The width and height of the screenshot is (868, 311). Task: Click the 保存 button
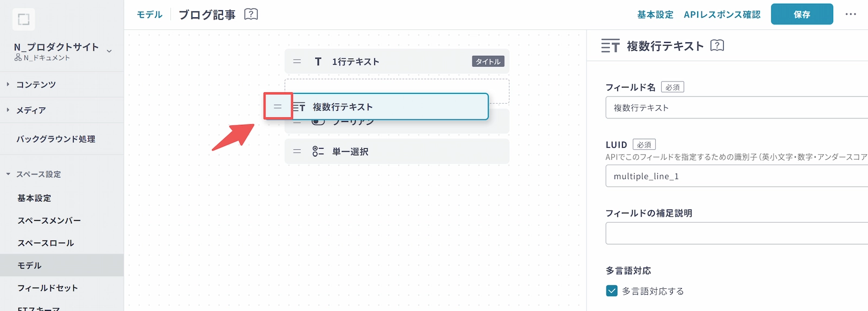pos(801,14)
